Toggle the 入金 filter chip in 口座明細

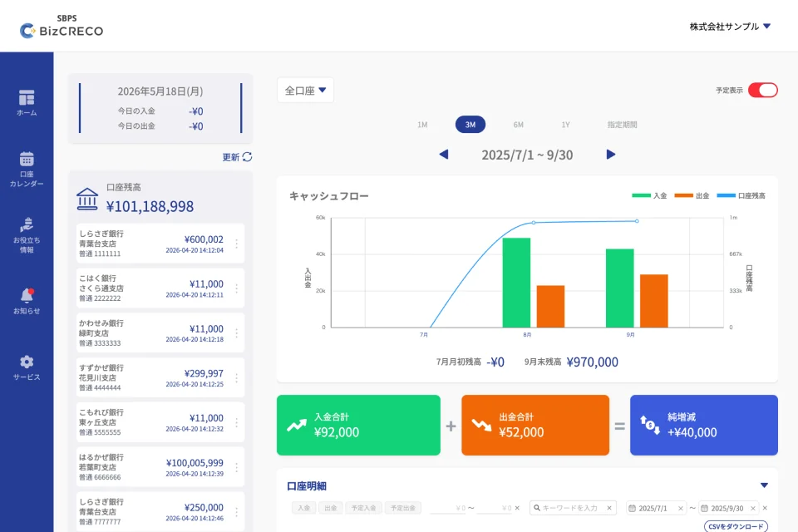304,508
